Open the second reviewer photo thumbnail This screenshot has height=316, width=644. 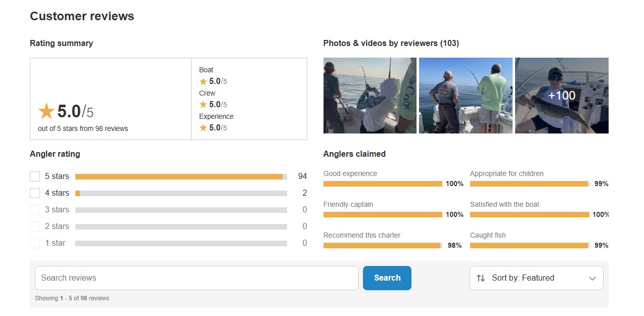466,96
